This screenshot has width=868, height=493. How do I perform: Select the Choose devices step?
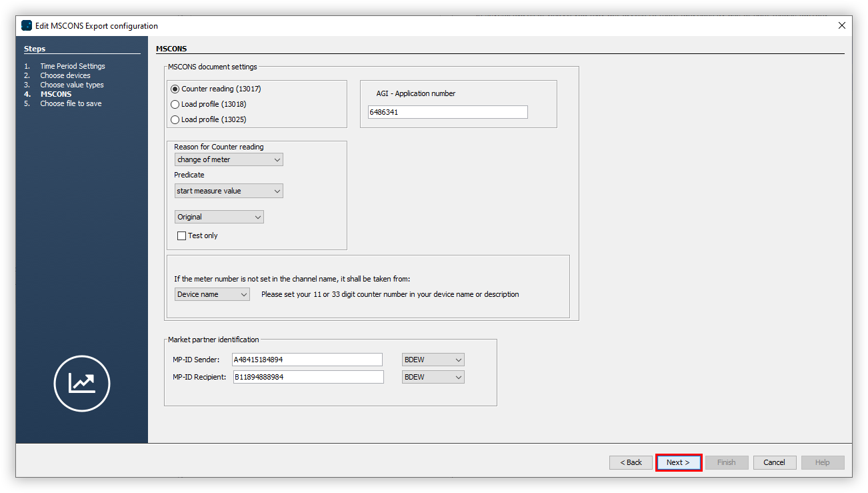coord(65,75)
